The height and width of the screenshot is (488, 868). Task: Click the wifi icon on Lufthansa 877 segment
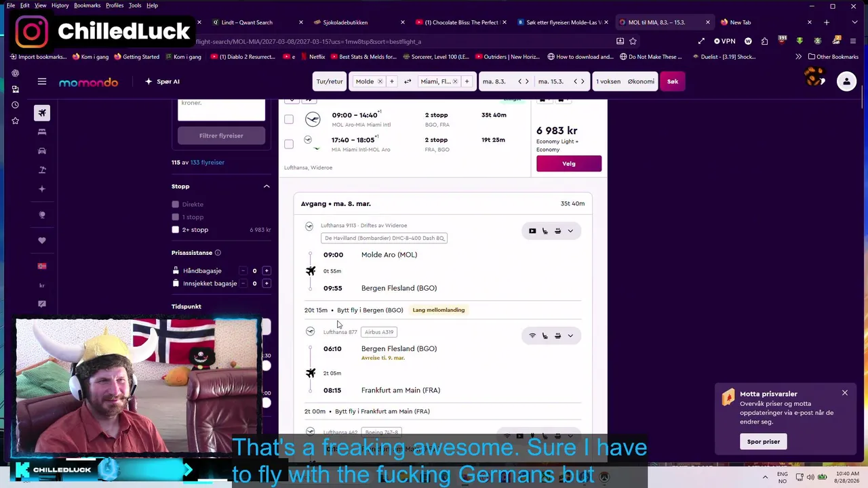click(x=532, y=335)
